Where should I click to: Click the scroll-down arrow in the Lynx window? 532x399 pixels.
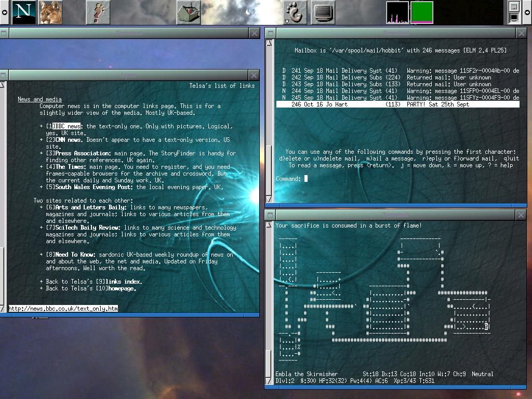pyautogui.click(x=2, y=309)
